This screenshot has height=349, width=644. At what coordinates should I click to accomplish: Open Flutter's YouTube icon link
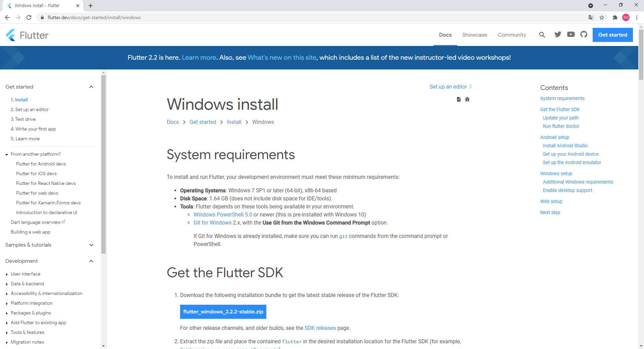[571, 35]
